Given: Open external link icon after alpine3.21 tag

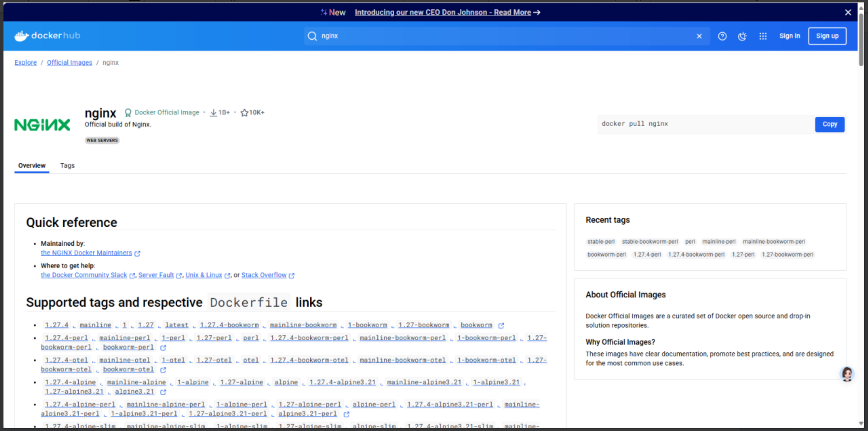Looking at the screenshot, I should click(x=163, y=392).
